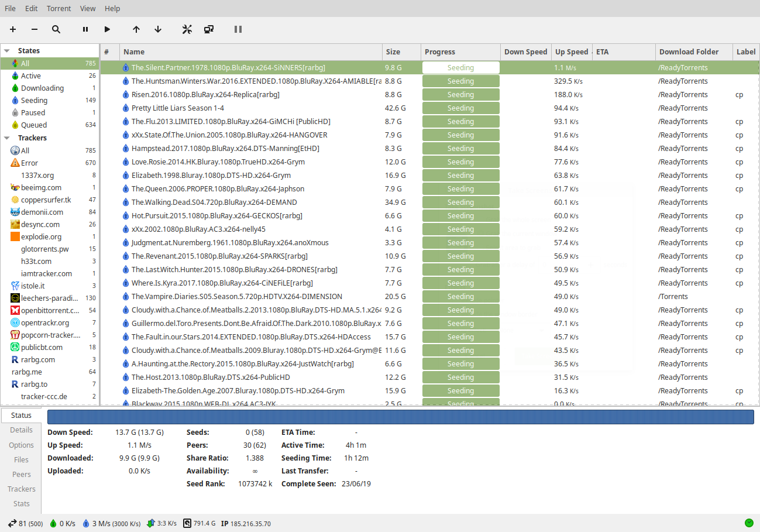Open the File menu
The image size is (760, 532).
click(11, 8)
